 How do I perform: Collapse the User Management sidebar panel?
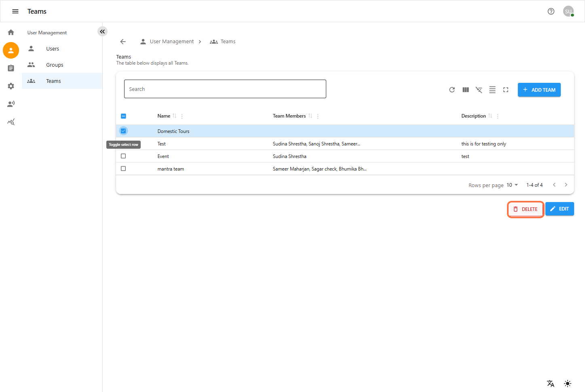point(102,32)
